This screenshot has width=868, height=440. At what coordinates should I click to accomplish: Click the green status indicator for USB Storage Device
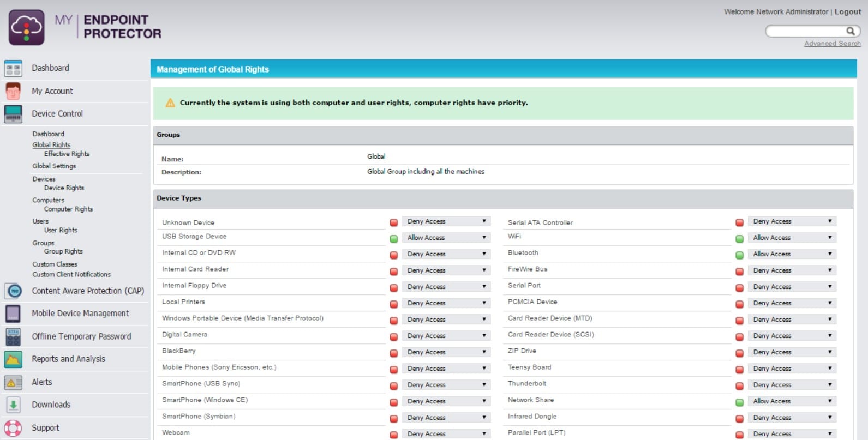(393, 239)
